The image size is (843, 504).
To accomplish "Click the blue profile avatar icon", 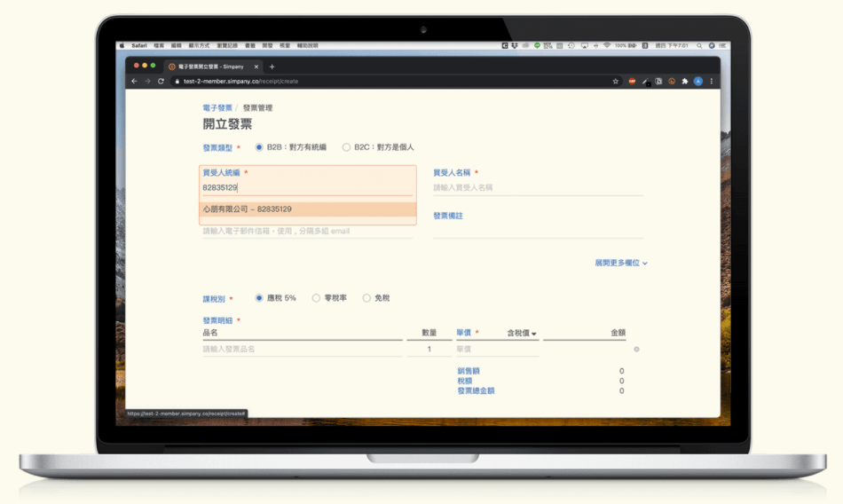I will [697, 81].
